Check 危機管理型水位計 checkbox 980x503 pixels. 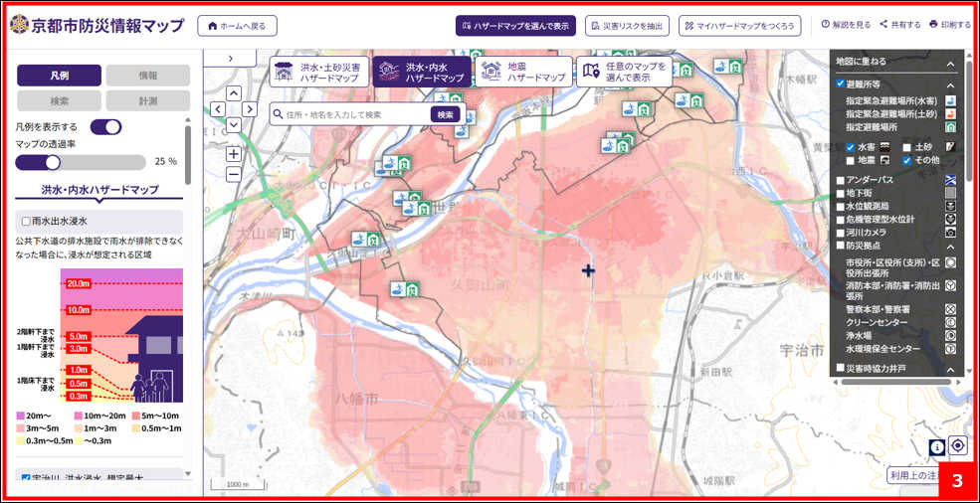(x=841, y=220)
